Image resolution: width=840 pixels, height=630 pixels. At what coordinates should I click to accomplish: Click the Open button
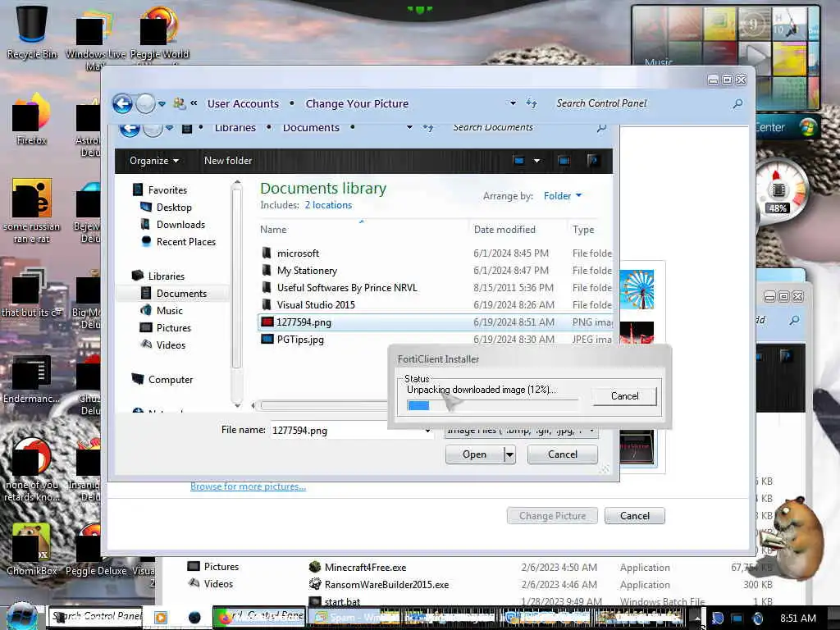pyautogui.click(x=475, y=454)
